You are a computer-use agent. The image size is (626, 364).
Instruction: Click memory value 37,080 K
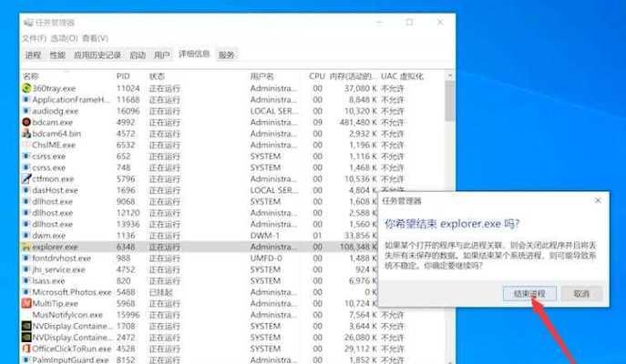click(x=361, y=88)
